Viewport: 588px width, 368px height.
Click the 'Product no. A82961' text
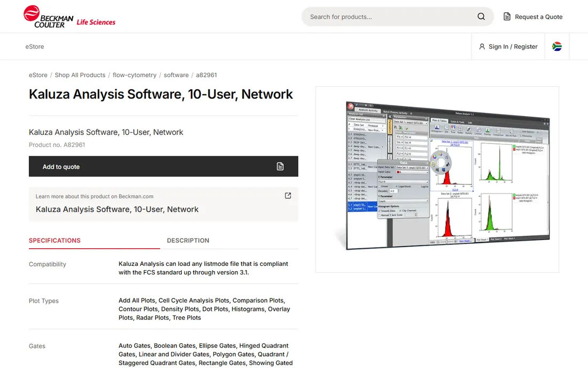tap(57, 145)
